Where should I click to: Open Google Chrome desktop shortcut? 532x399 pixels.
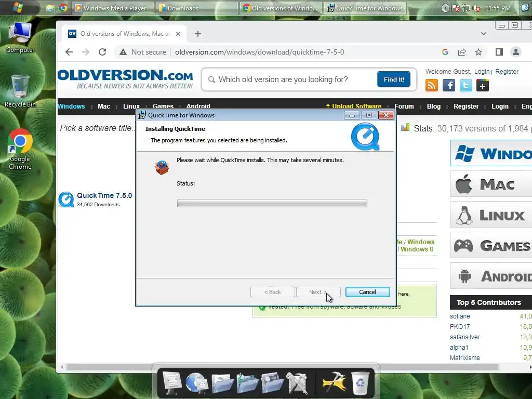[20, 149]
